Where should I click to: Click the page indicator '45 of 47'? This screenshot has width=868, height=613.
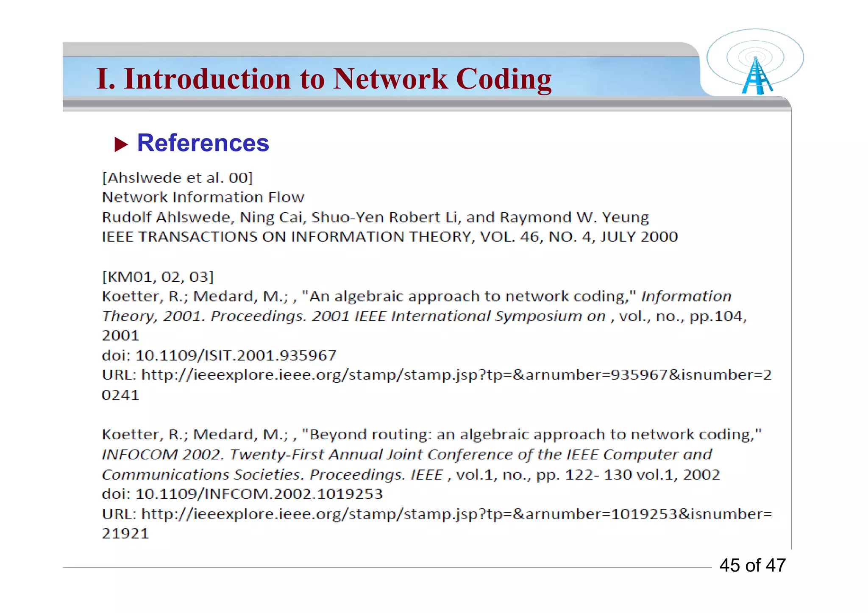coord(752,566)
